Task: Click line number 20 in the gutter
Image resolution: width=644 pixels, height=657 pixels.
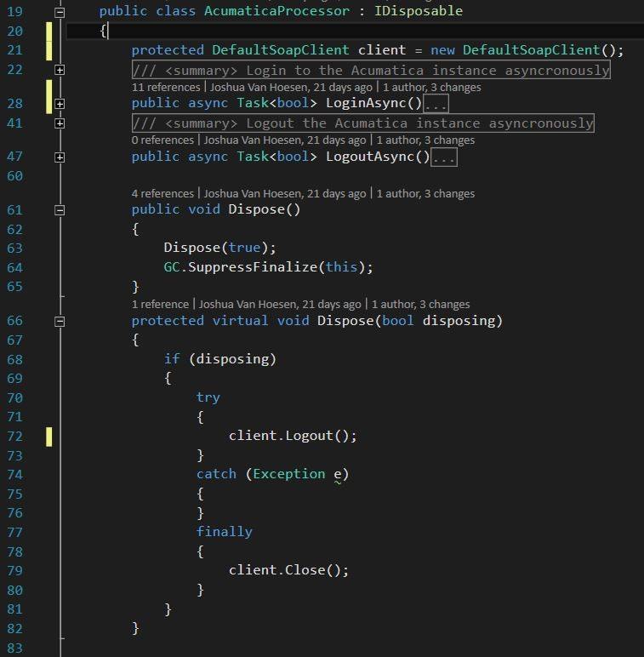Action: tap(14, 31)
